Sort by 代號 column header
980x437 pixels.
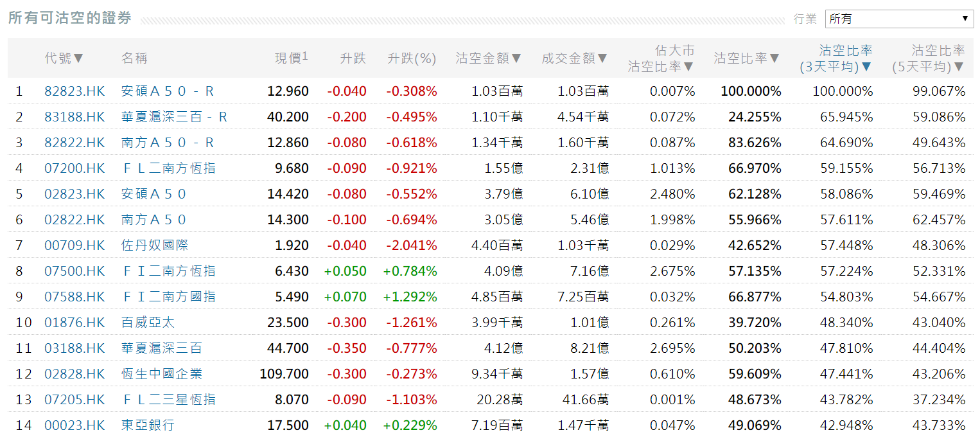coord(64,58)
